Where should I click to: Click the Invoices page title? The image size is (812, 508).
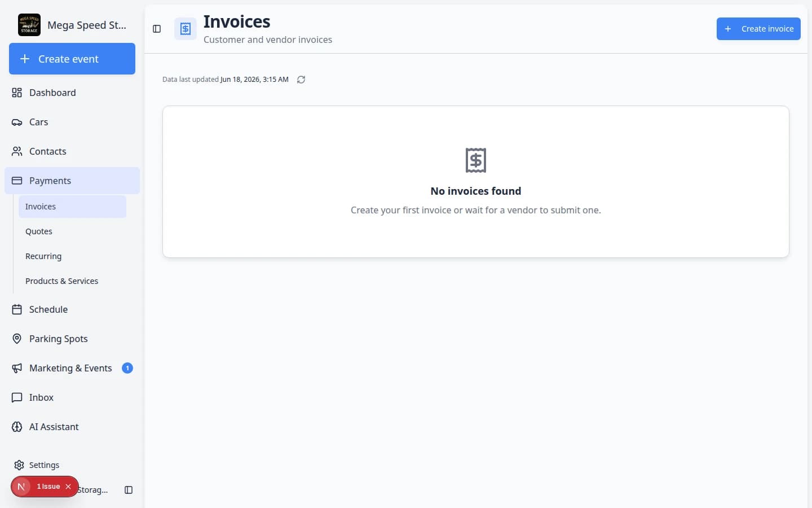[x=237, y=21]
